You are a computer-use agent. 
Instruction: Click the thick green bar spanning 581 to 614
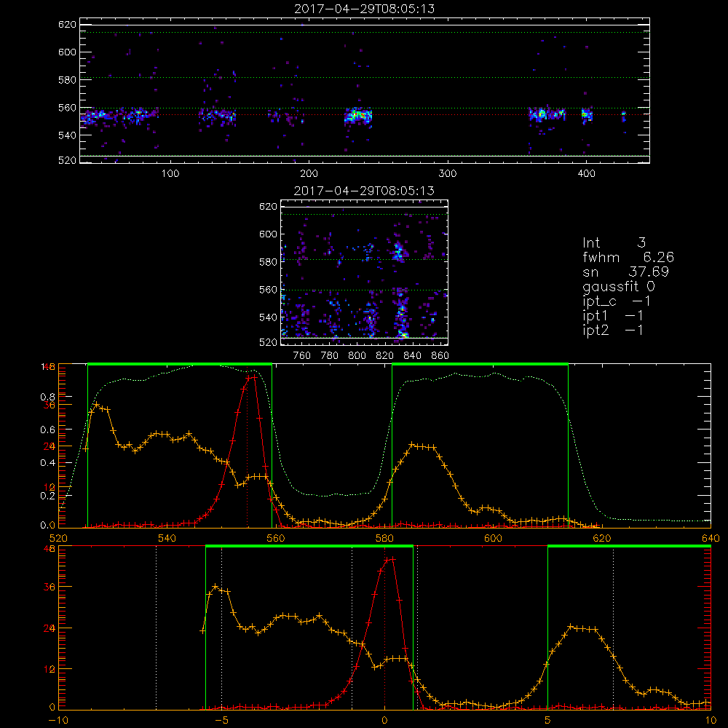480,364
